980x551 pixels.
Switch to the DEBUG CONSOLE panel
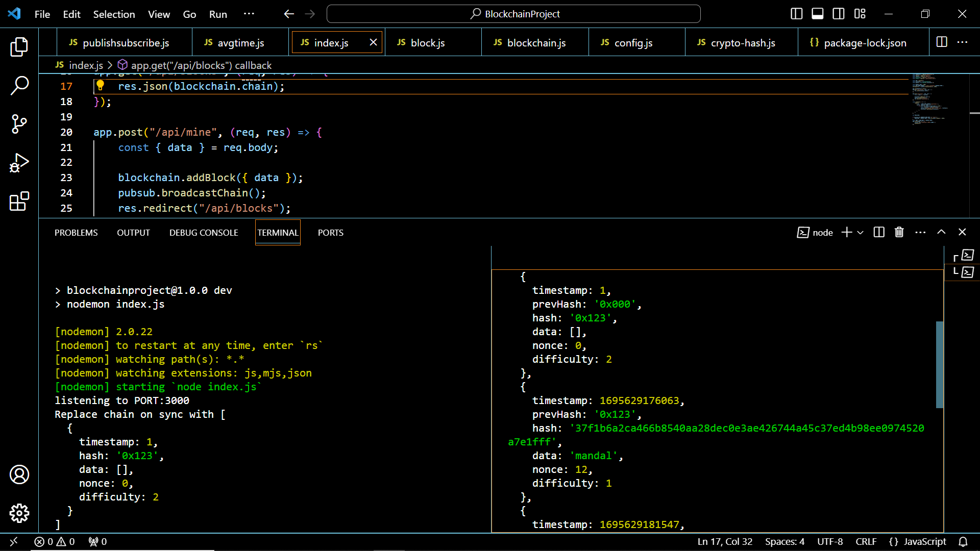pos(204,233)
